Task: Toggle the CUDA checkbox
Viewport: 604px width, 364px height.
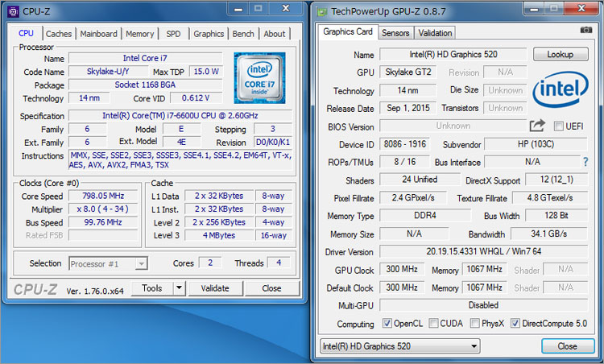Action: pyautogui.click(x=433, y=323)
